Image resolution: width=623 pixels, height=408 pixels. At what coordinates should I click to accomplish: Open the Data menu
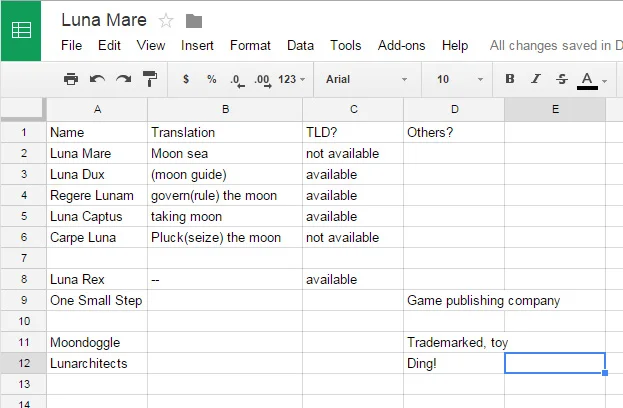coord(300,45)
